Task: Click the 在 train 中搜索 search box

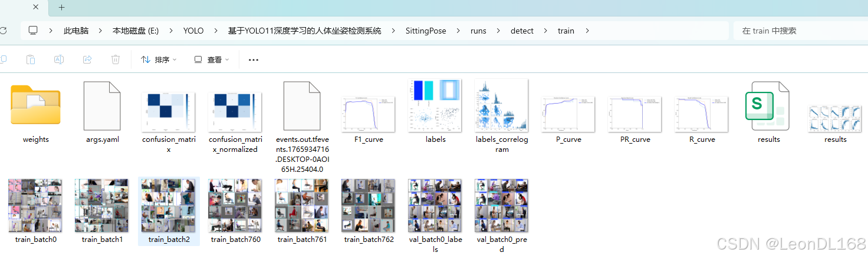Action: coord(801,31)
